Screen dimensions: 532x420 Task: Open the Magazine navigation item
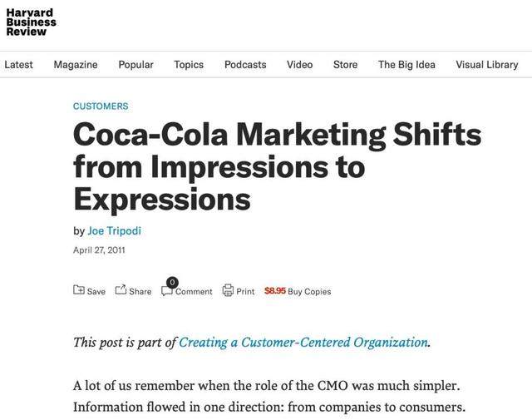[x=76, y=65]
